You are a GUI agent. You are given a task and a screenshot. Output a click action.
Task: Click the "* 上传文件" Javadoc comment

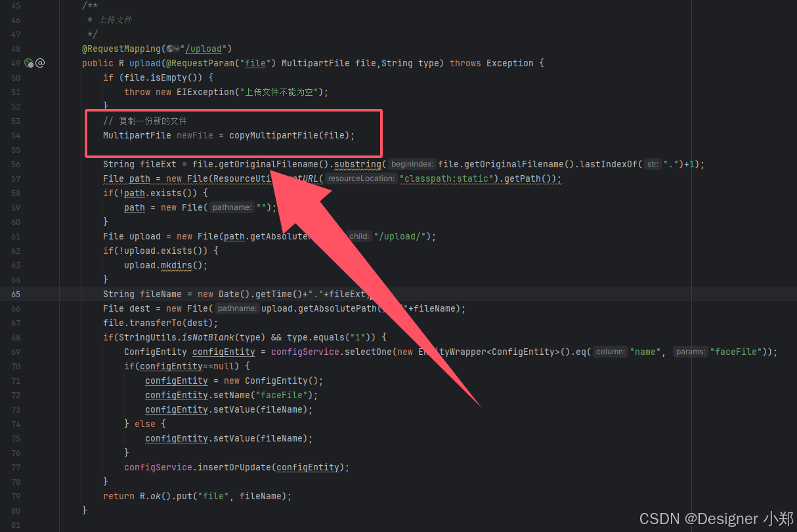pos(110,20)
